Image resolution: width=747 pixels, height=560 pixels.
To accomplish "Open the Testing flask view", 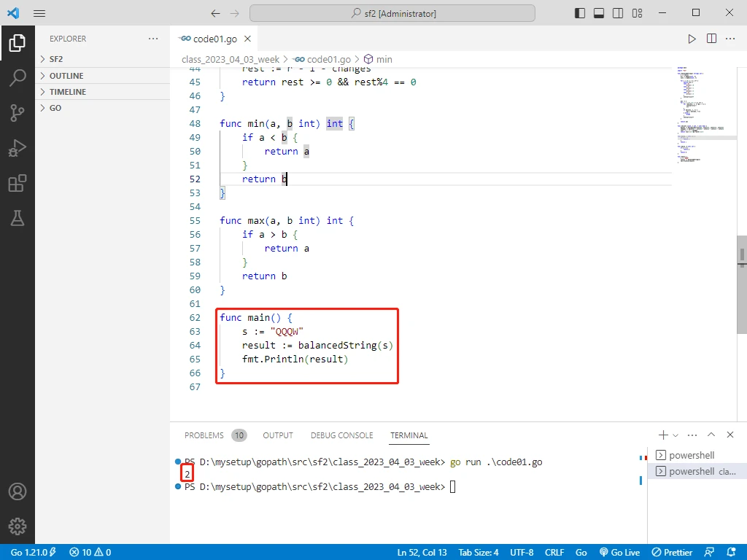I will (18, 218).
